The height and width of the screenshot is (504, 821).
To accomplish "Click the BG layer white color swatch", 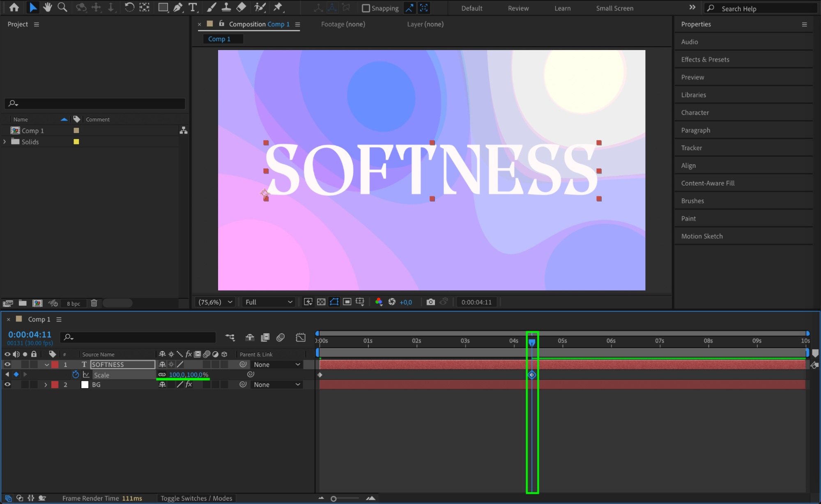I will (85, 385).
